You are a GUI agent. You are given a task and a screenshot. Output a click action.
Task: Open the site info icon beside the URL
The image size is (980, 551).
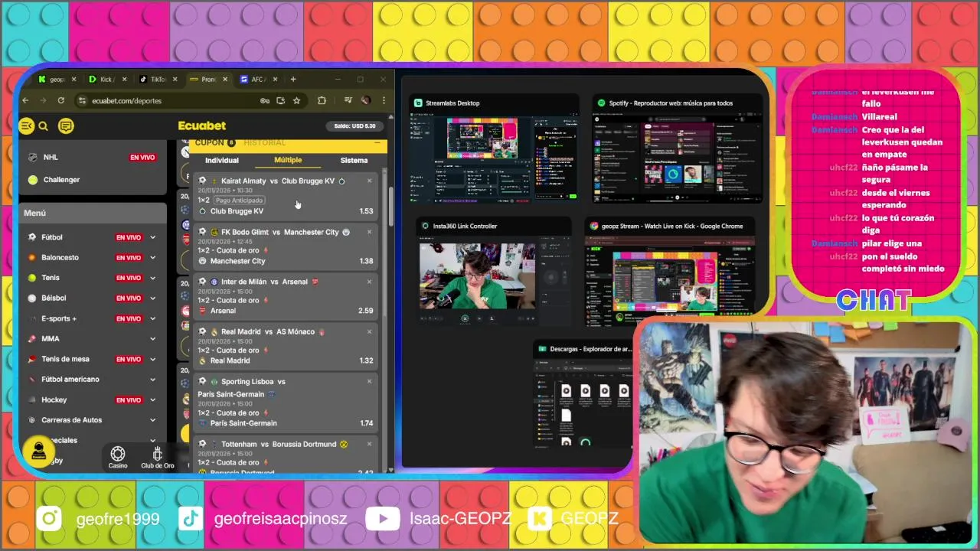[82, 100]
